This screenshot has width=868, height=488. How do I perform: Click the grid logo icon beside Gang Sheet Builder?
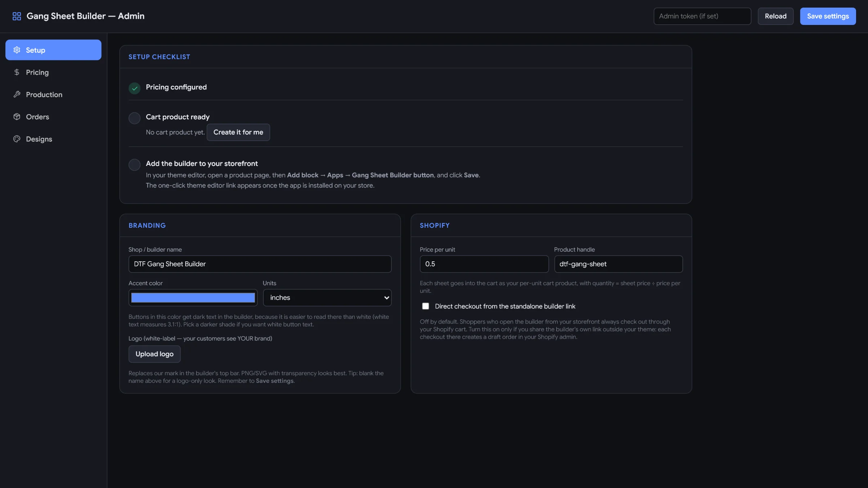pyautogui.click(x=17, y=16)
